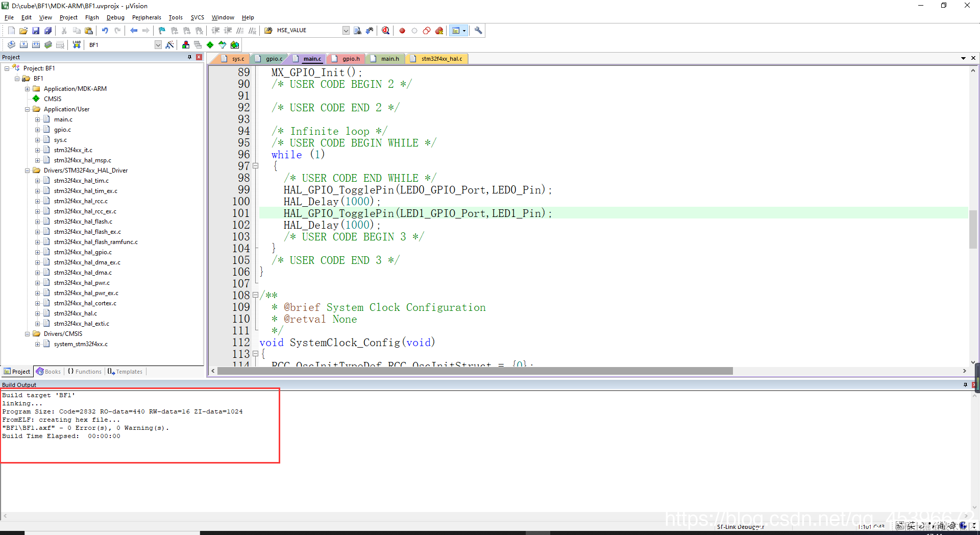The width and height of the screenshot is (980, 535).
Task: Open the Flash menu
Action: 92,17
